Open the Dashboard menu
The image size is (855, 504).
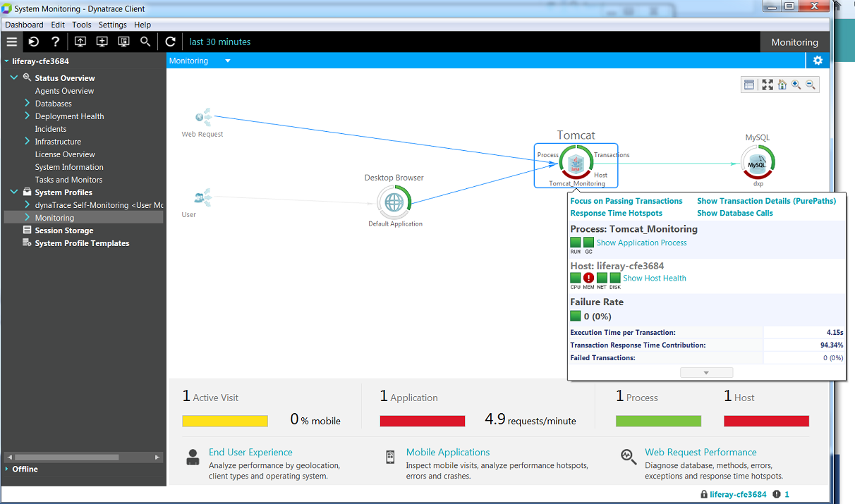point(24,25)
